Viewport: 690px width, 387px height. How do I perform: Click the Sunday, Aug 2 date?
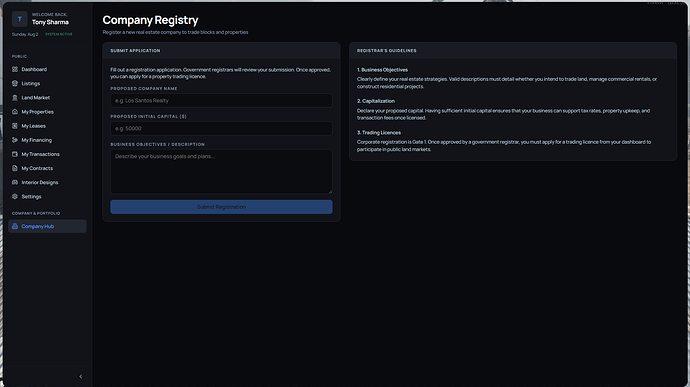(x=25, y=34)
